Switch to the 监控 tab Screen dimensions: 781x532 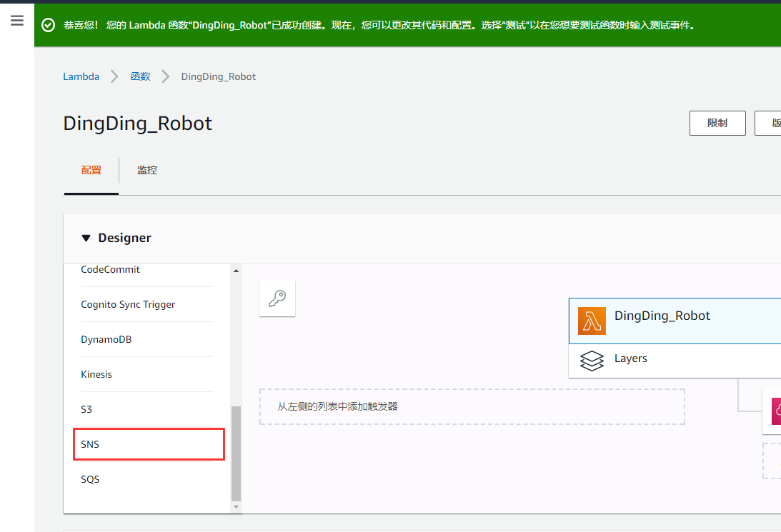[x=147, y=170]
